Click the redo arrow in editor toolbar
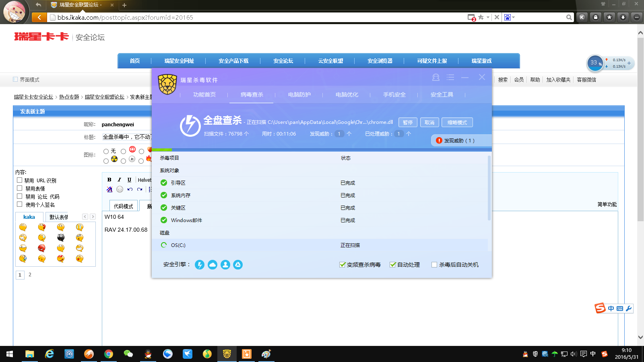 (x=140, y=189)
